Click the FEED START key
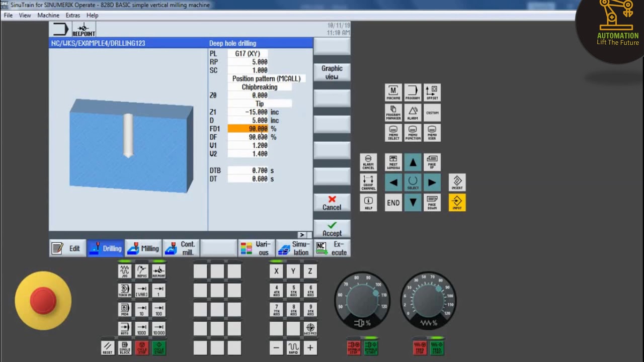This screenshot has height=362, width=644. pos(437,347)
